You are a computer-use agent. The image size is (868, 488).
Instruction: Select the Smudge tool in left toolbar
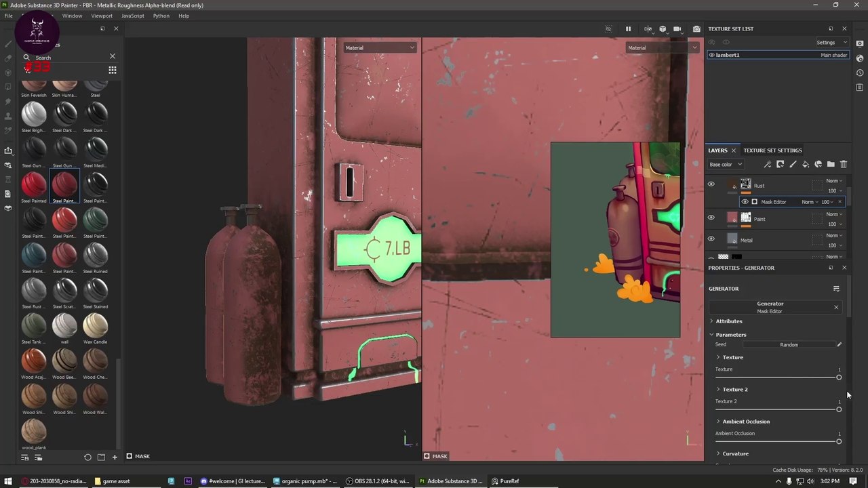pyautogui.click(x=8, y=102)
